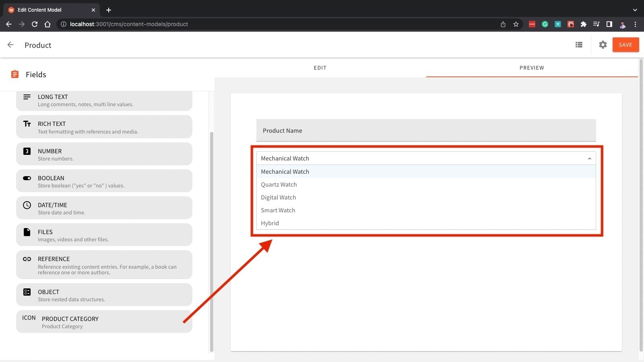644x362 pixels.
Task: Collapse the Mechanical Watch dropdown arrow
Action: [589, 158]
